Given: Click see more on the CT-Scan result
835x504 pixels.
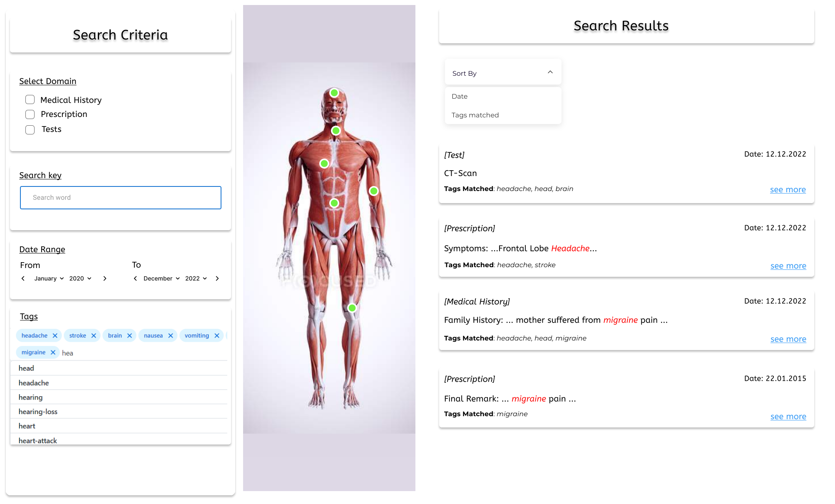Looking at the screenshot, I should pos(788,189).
